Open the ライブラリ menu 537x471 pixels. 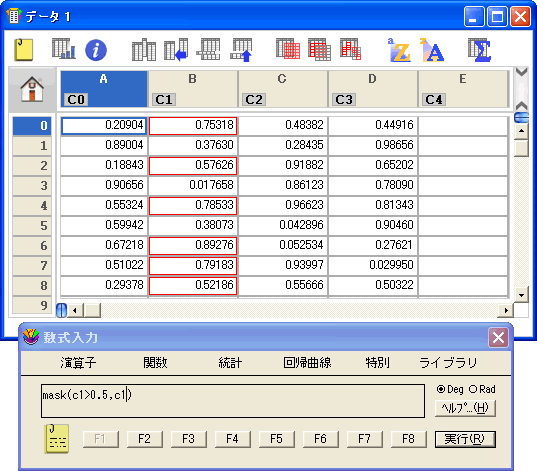(x=448, y=362)
